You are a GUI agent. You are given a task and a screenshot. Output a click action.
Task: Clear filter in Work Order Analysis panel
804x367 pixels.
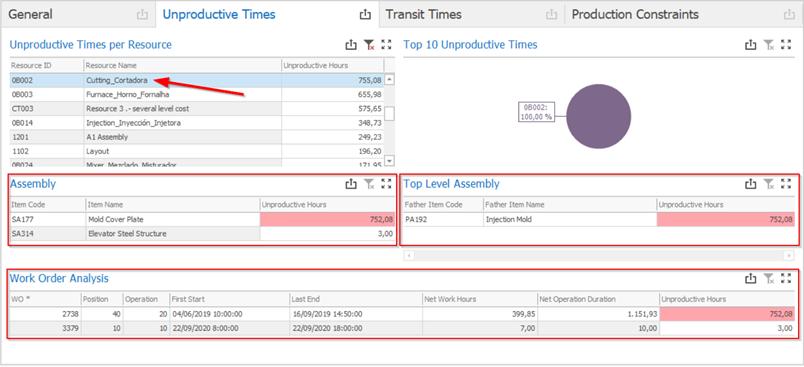point(768,279)
